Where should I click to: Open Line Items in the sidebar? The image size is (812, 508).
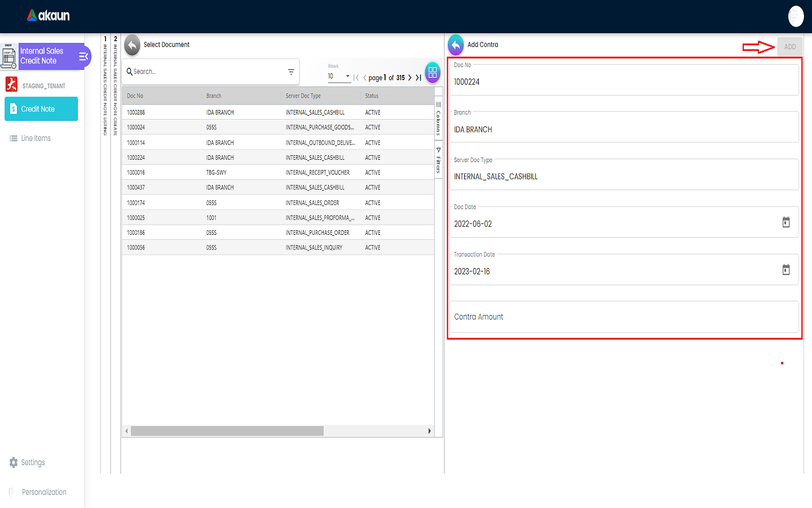pos(36,138)
